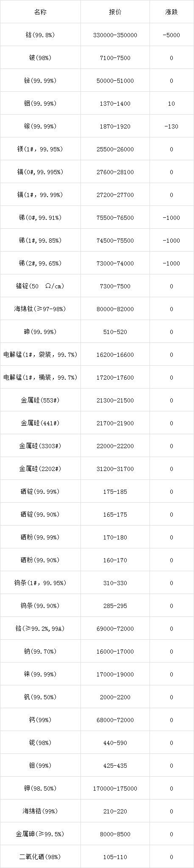Image resolution: width=194 pixels, height=868 pixels.
Task: Click the 金属硅(553#) label
Action: click(x=40, y=400)
